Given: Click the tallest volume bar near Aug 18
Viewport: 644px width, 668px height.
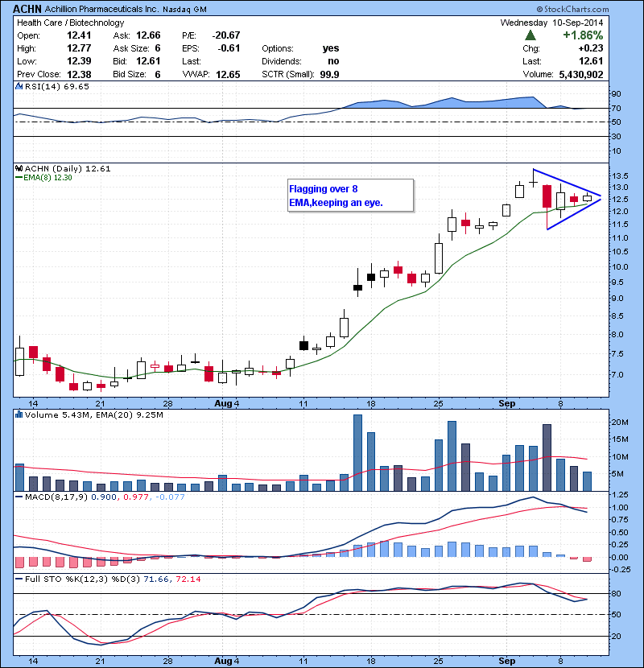Looking at the screenshot, I should pos(357,452).
